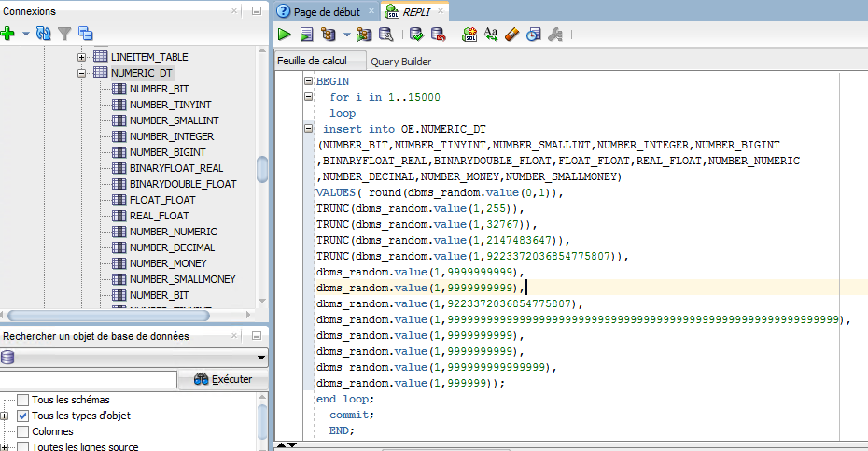
Task: Click the database icon in the search connection combo
Action: coord(7,358)
